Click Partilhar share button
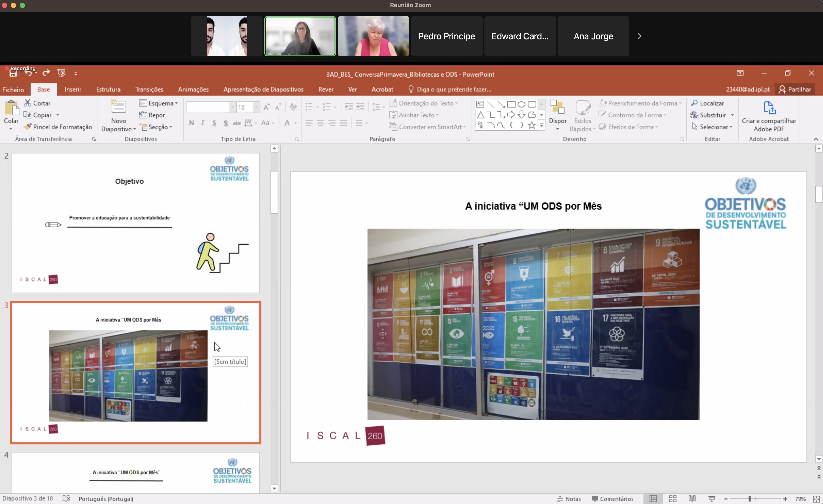Image resolution: width=823 pixels, height=504 pixels. [795, 89]
